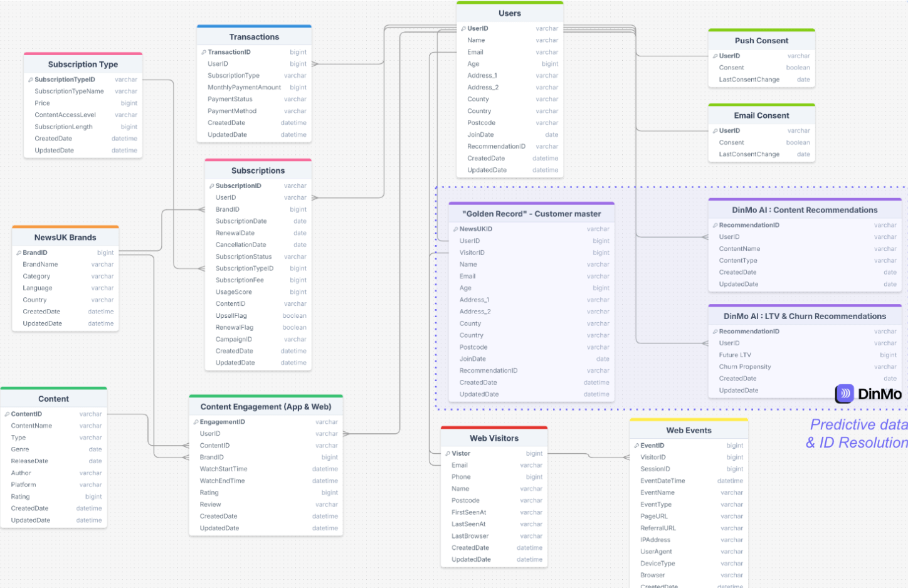
Task: Click the VisitorID field in Golden Record
Action: pos(532,253)
